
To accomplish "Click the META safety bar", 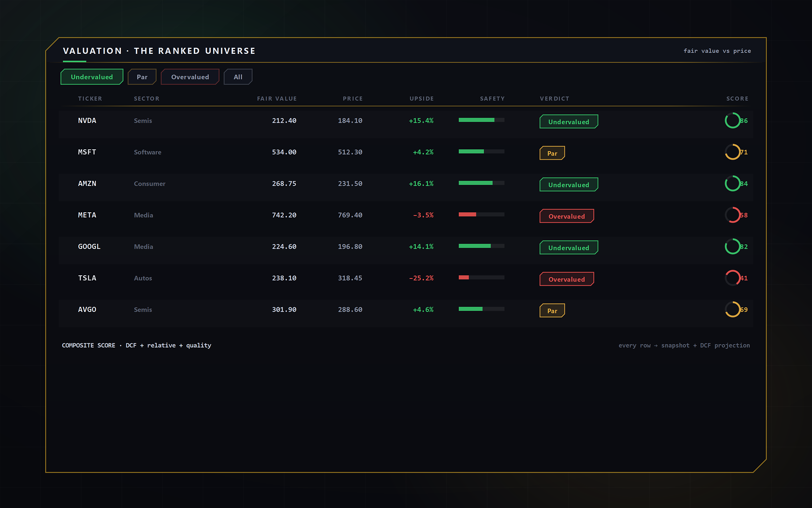I will (x=482, y=214).
